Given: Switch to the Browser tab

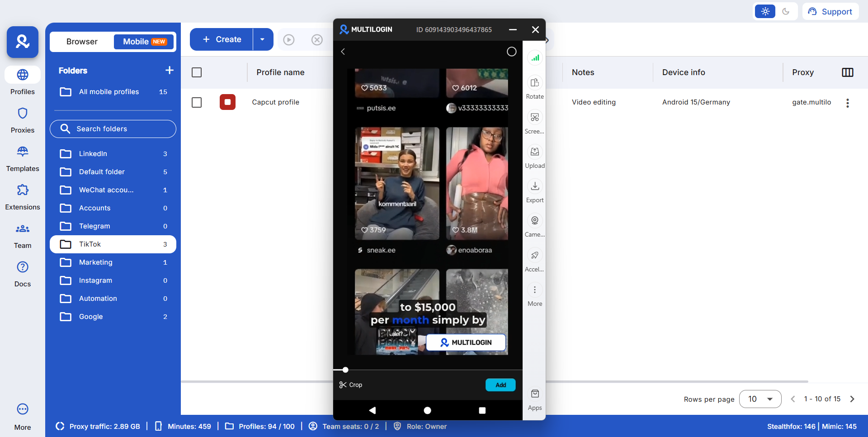Looking at the screenshot, I should tap(82, 42).
